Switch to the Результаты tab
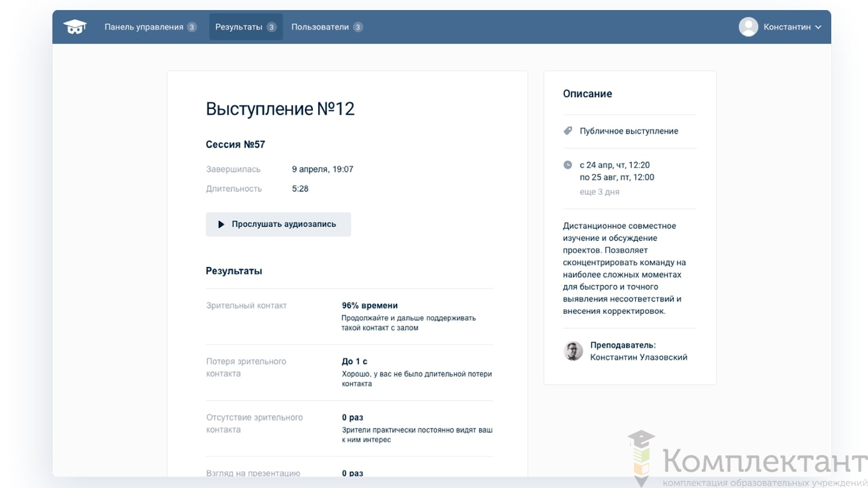The image size is (868, 488). [x=239, y=27]
